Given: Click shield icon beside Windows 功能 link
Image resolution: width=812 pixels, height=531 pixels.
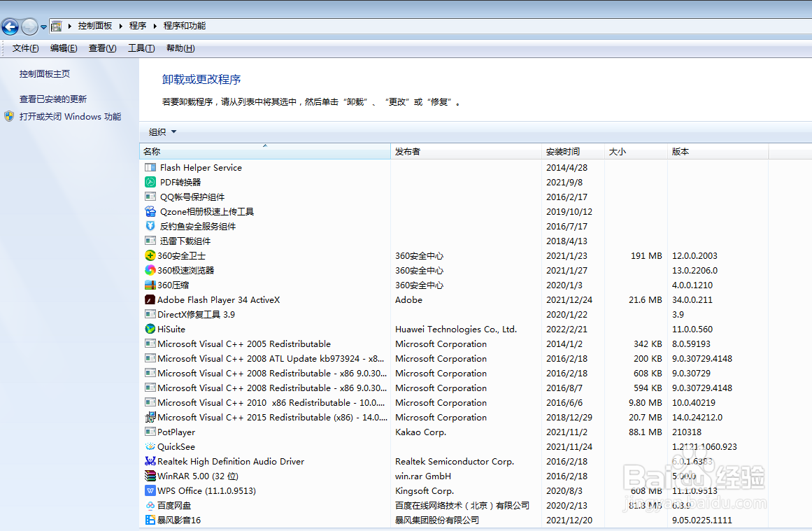Looking at the screenshot, I should click(x=9, y=116).
